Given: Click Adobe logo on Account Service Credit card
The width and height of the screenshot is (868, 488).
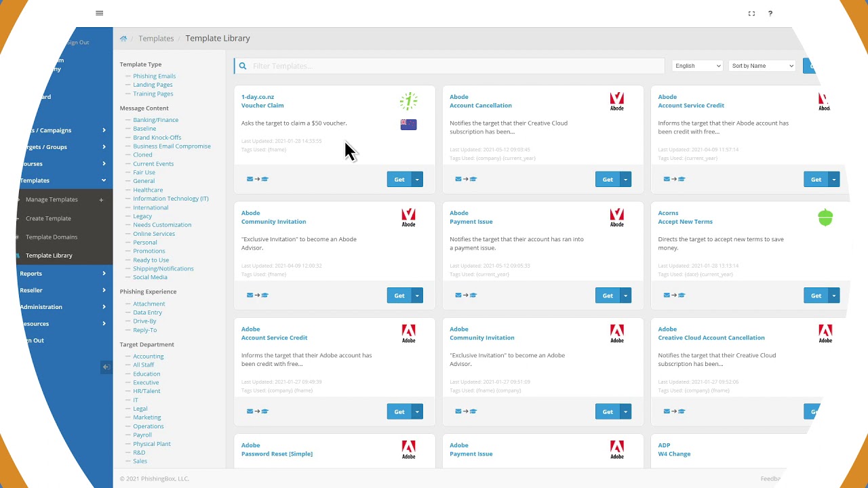Looking at the screenshot, I should [408, 333].
